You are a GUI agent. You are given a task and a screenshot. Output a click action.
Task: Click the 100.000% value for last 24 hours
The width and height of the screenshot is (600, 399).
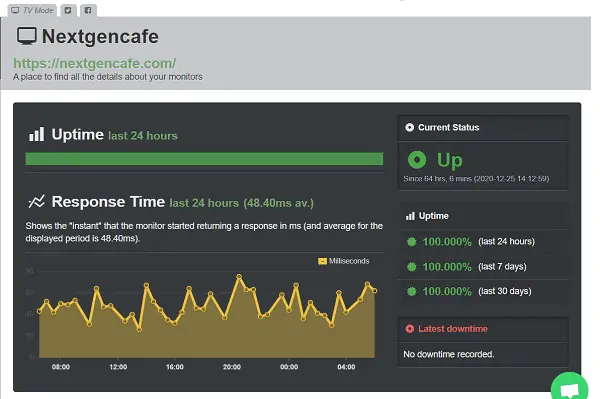point(447,242)
